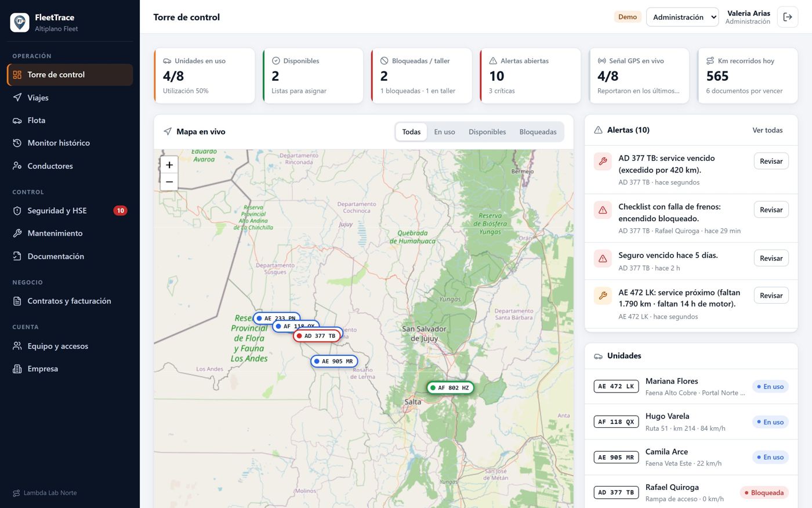The height and width of the screenshot is (508, 812).
Task: Click the warning icon on Checklist frenos alert
Action: coord(603,210)
